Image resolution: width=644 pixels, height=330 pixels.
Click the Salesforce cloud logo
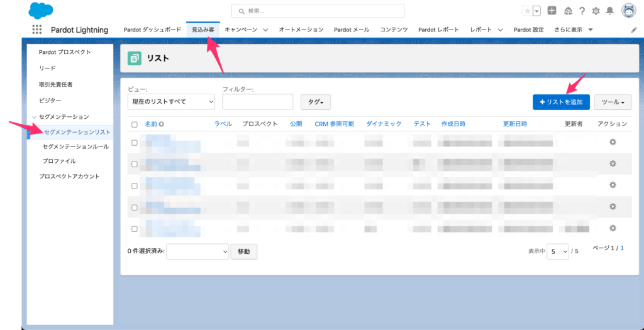tap(41, 10)
